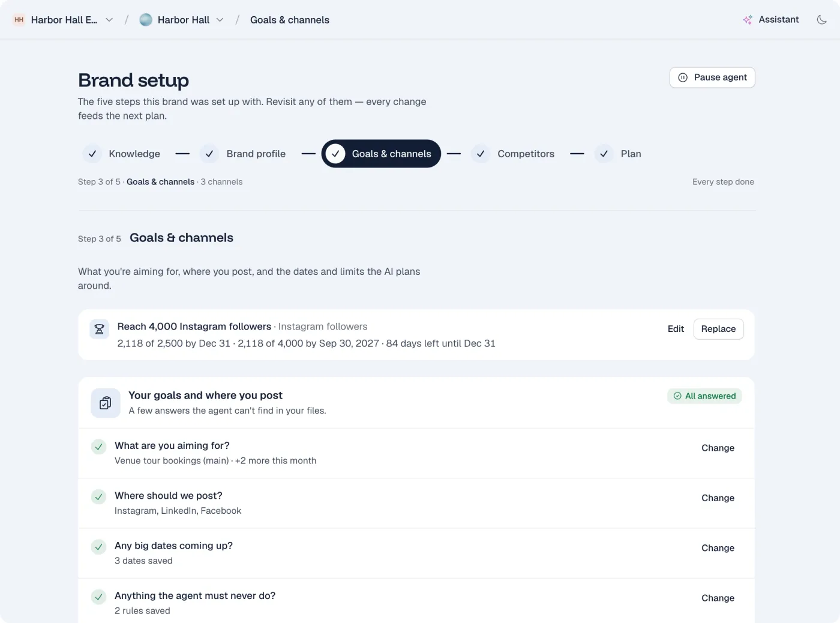Viewport: 840px width, 623px height.
Task: Click the 3 dates saved text
Action: [143, 561]
